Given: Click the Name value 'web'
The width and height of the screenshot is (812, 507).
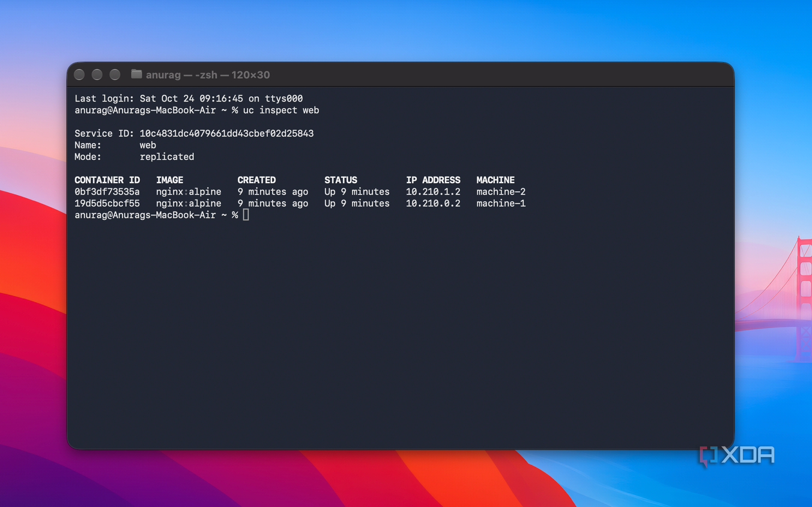Looking at the screenshot, I should (x=148, y=145).
